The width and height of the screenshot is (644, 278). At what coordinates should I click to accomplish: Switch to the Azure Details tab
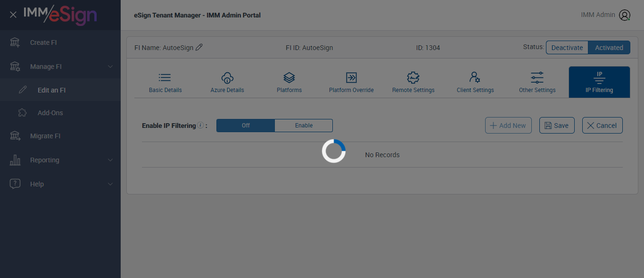227,82
